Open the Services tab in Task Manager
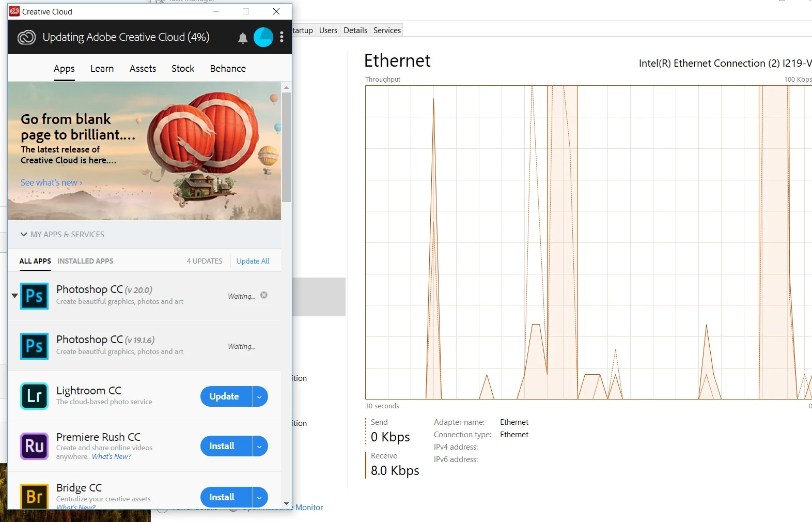Viewport: 812px width, 522px height. [387, 30]
